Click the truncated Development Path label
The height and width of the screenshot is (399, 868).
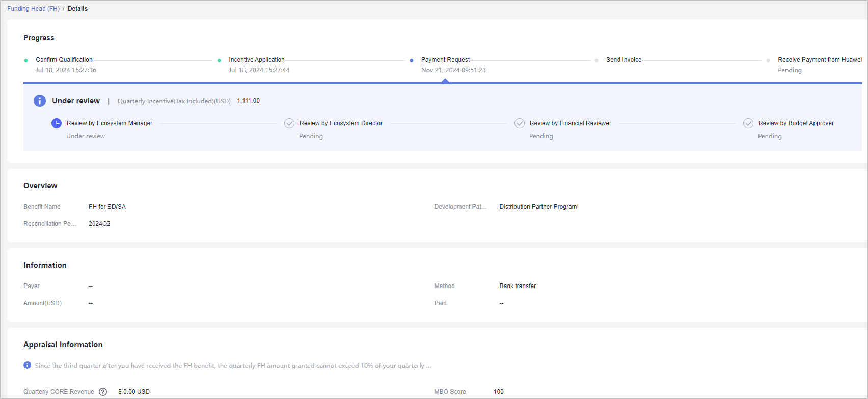pyautogui.click(x=460, y=207)
